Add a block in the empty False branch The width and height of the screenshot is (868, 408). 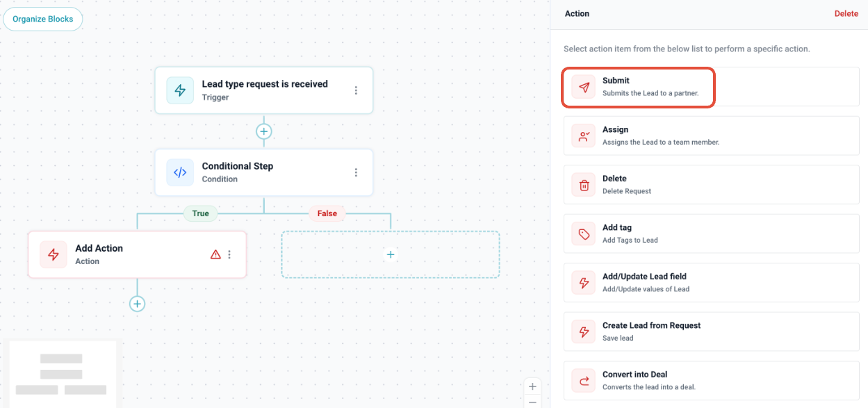[x=391, y=254]
